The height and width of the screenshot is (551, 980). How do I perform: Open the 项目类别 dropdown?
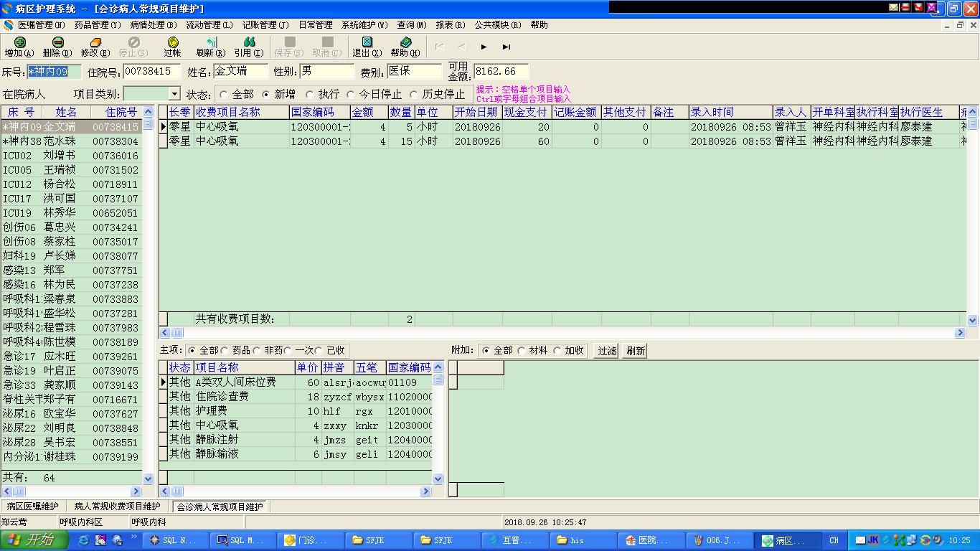click(174, 94)
